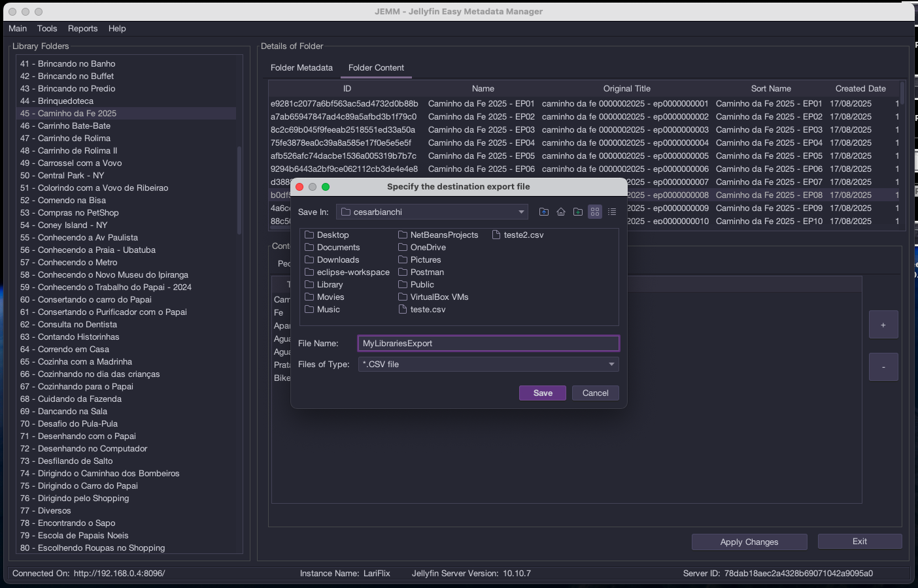
Task: Open the Files of Type dropdown
Action: pos(611,365)
